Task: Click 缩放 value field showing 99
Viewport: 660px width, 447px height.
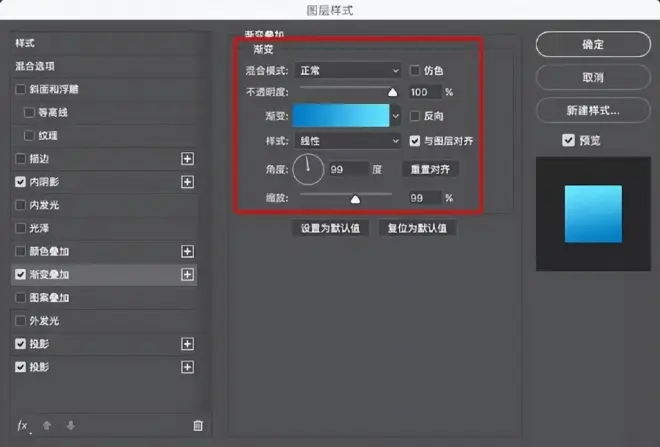Action: [x=425, y=198]
